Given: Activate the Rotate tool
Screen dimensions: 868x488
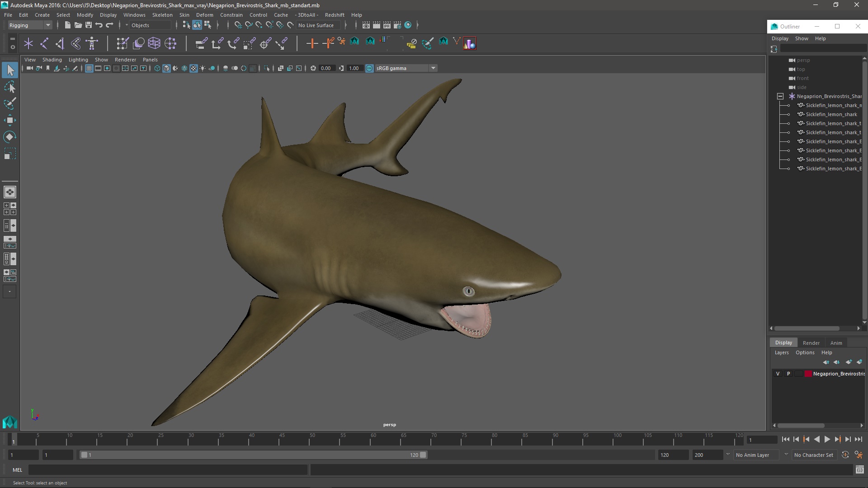Looking at the screenshot, I should point(10,137).
